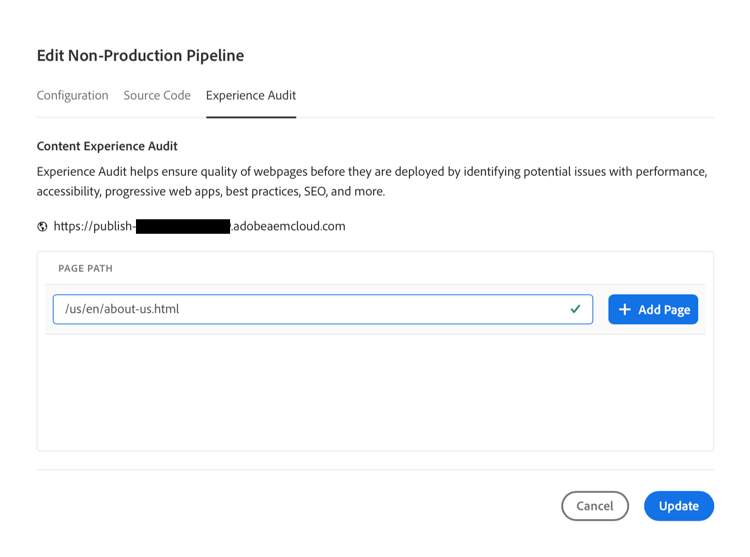Click the https://publish- URL text
The width and height of the screenshot is (750, 557).
click(94, 226)
